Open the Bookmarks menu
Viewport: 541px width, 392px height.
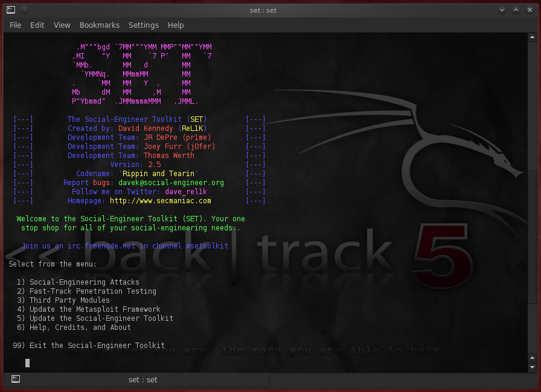tap(99, 25)
